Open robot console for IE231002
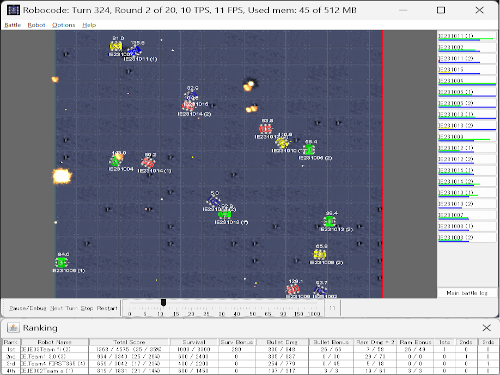This screenshot has width=500, height=375. click(x=467, y=48)
